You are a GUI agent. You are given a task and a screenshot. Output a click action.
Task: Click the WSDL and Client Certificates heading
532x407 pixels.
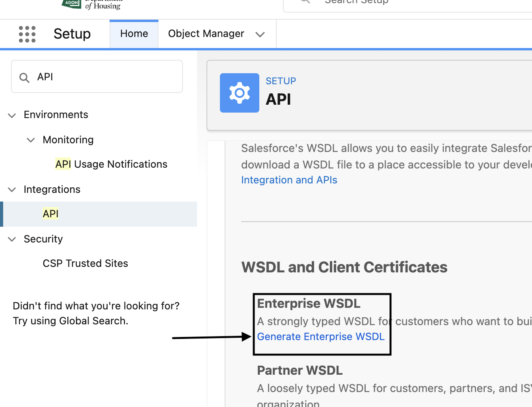[344, 267]
